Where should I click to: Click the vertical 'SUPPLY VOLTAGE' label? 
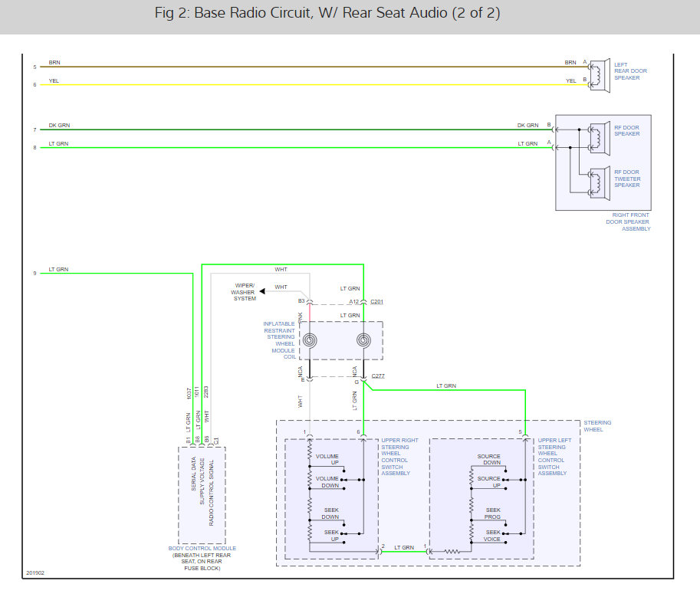pos(202,481)
